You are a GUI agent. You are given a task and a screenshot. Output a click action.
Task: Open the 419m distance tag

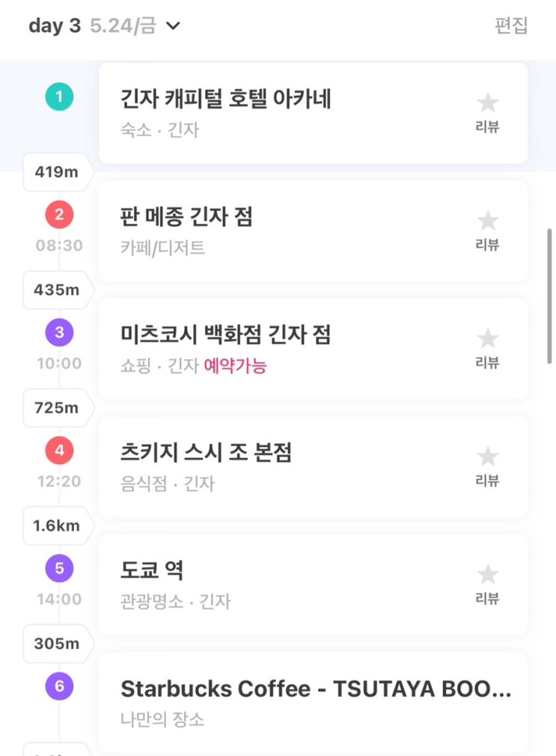point(56,172)
